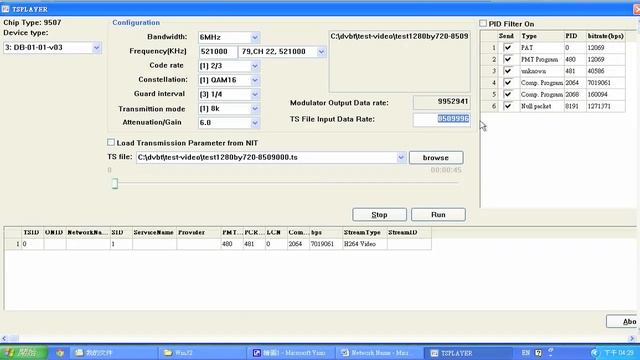Click the TSPLAYER title bar icon
The image size is (640, 360).
[5, 9]
